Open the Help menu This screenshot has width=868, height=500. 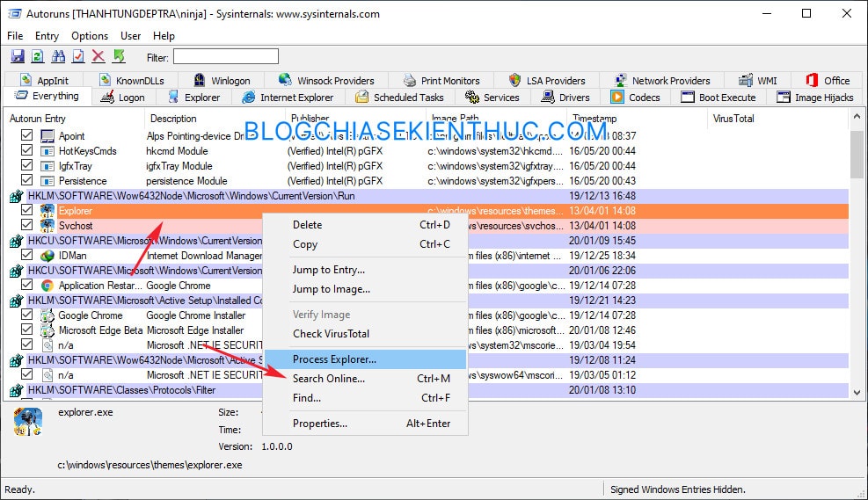click(164, 36)
